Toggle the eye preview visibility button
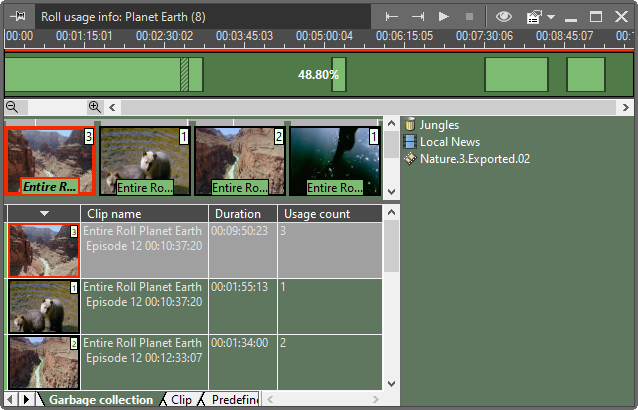Viewport: 638px width, 410px height. click(504, 16)
